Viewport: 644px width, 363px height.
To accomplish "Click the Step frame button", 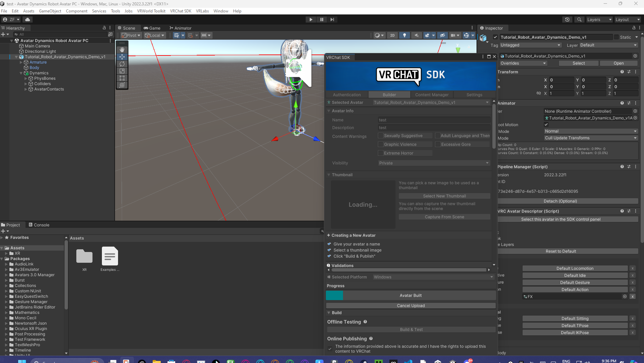I will point(332,20).
